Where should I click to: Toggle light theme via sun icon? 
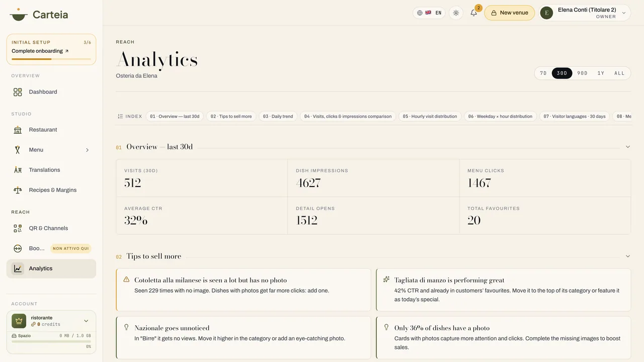(x=456, y=13)
